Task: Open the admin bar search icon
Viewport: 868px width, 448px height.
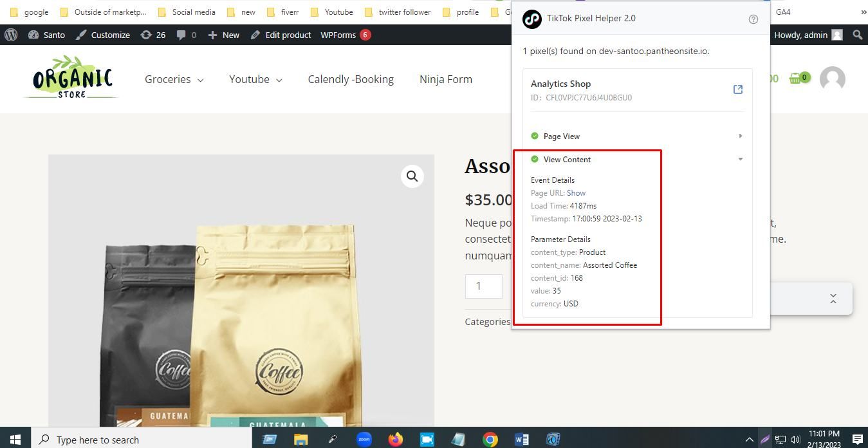Action: click(x=857, y=35)
